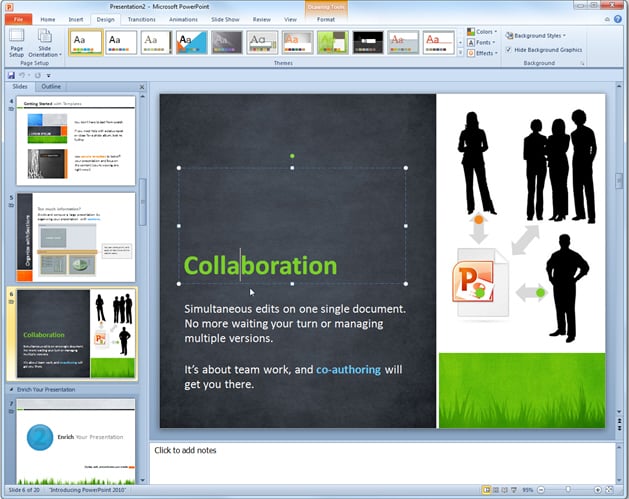
Task: Minimize the ribbon with the caret icon
Action: click(607, 19)
